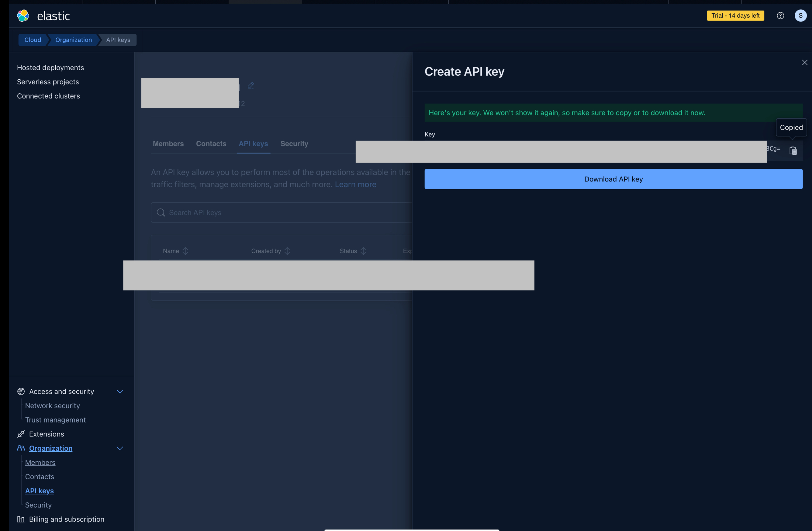Open the Members tab
The image size is (812, 531).
[x=168, y=143]
